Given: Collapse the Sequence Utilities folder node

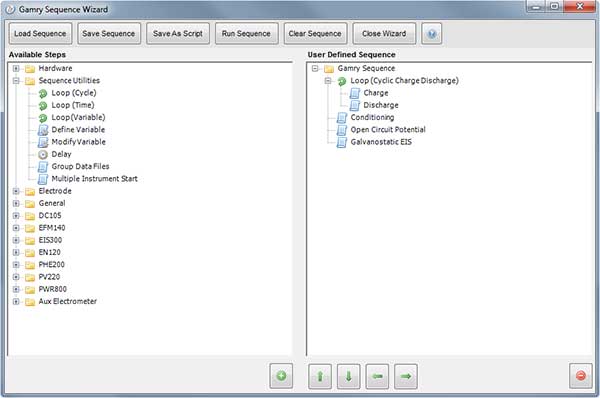Looking at the screenshot, I should point(16,81).
